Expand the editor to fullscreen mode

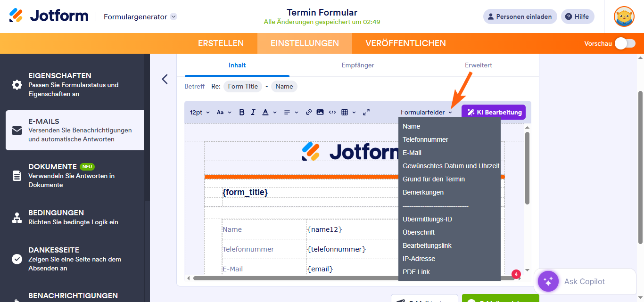[x=366, y=112]
